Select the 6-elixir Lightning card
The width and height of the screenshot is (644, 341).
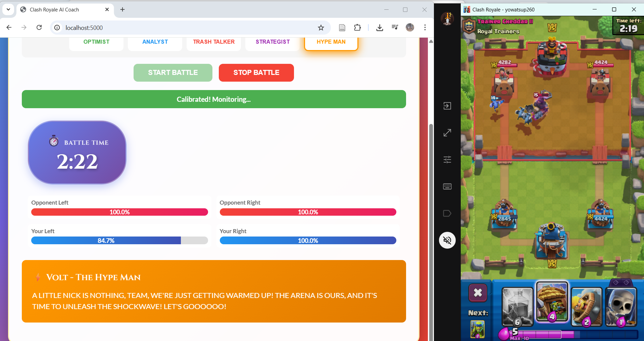(517, 306)
